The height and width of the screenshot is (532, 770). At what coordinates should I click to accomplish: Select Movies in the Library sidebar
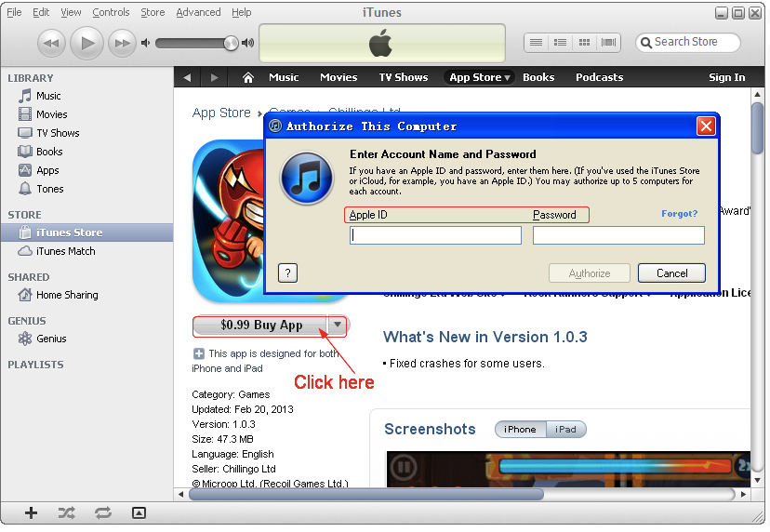point(51,115)
